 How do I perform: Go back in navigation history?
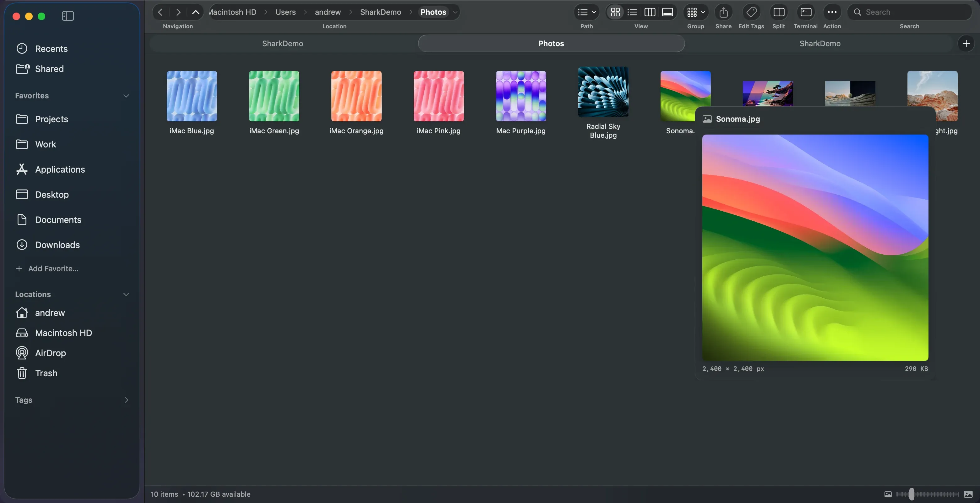pyautogui.click(x=161, y=12)
